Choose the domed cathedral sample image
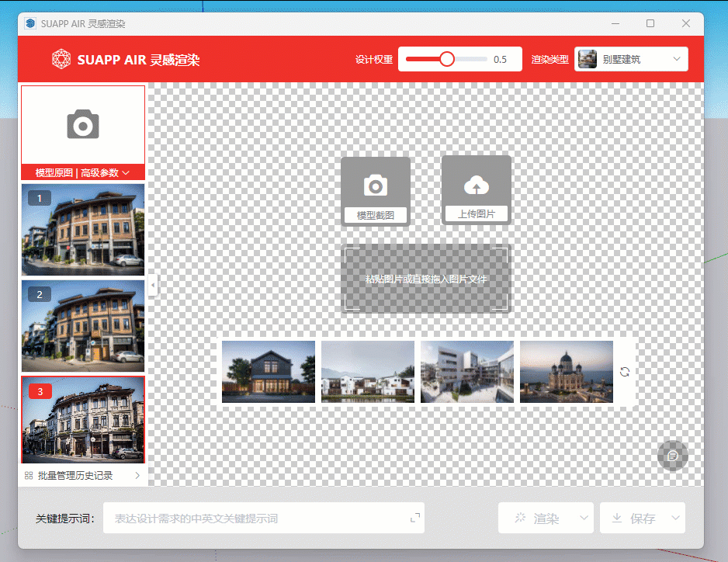 [x=567, y=372]
